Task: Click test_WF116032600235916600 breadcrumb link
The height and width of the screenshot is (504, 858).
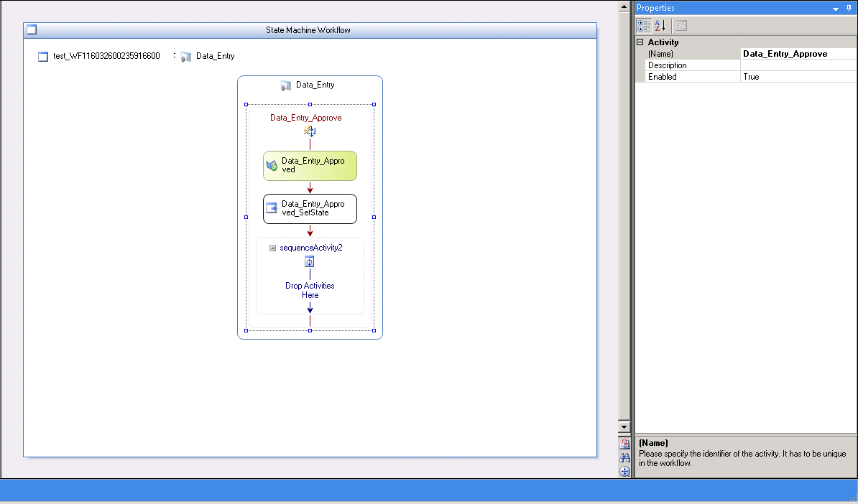Action: coord(106,56)
